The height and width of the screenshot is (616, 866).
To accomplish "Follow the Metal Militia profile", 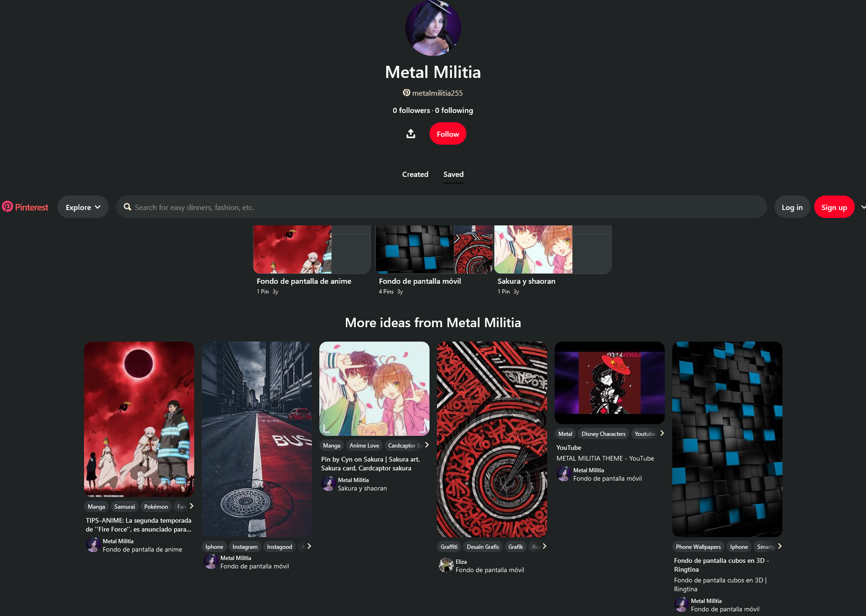I will pos(448,134).
